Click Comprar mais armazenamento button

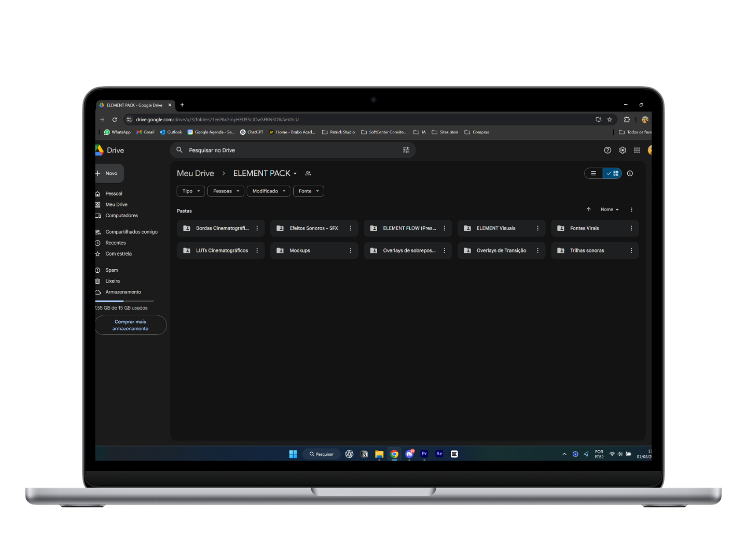(x=130, y=325)
